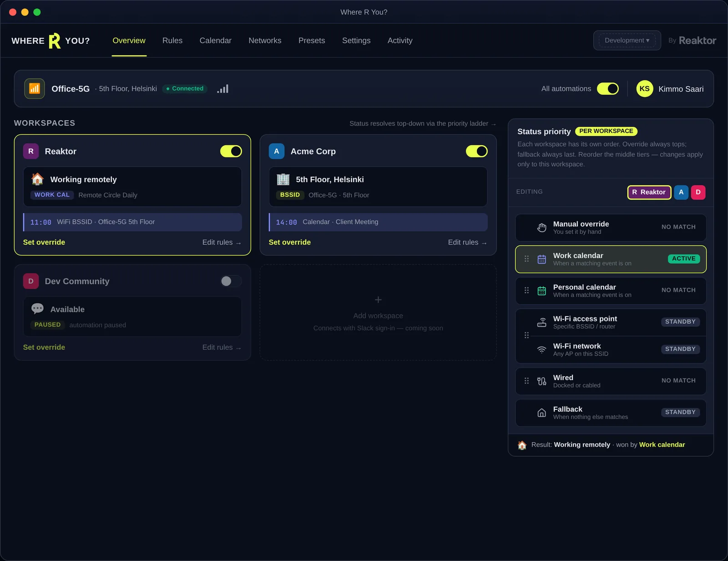The image size is (728, 561).
Task: Click Edit rules in Acme Corp card
Action: 468,242
